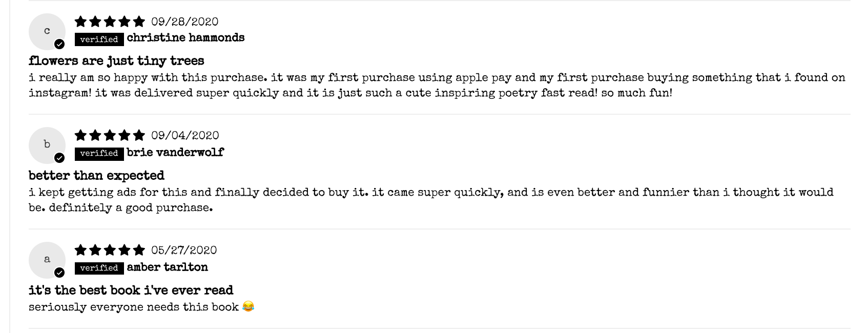The image size is (868, 333).
Task: Click the laughing emoji in amber's review
Action: point(249,307)
